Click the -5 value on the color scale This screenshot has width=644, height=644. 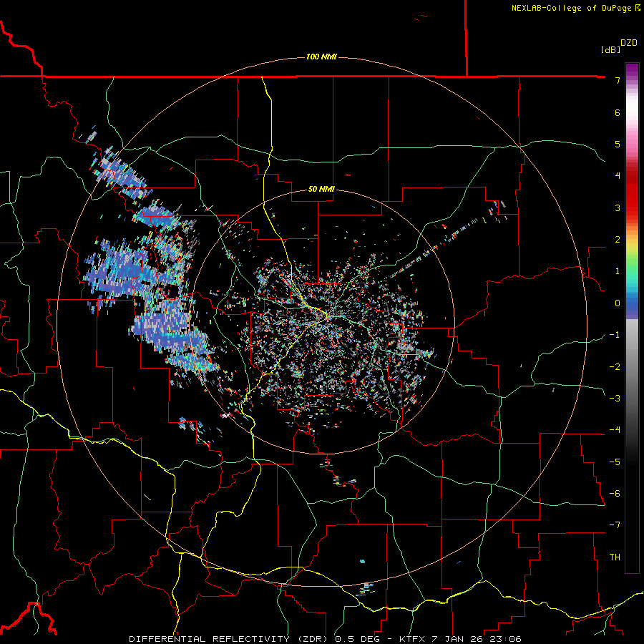pos(615,462)
